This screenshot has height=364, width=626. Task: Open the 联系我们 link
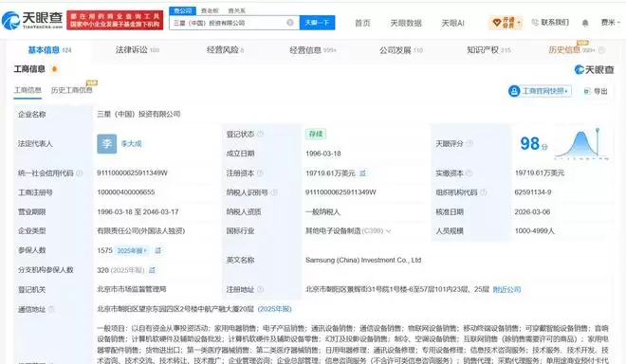point(555,23)
